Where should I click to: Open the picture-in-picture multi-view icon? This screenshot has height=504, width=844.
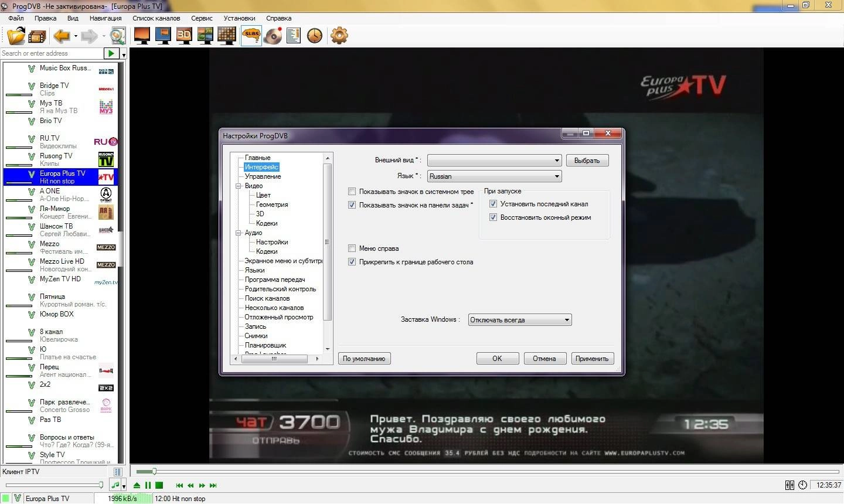205,36
